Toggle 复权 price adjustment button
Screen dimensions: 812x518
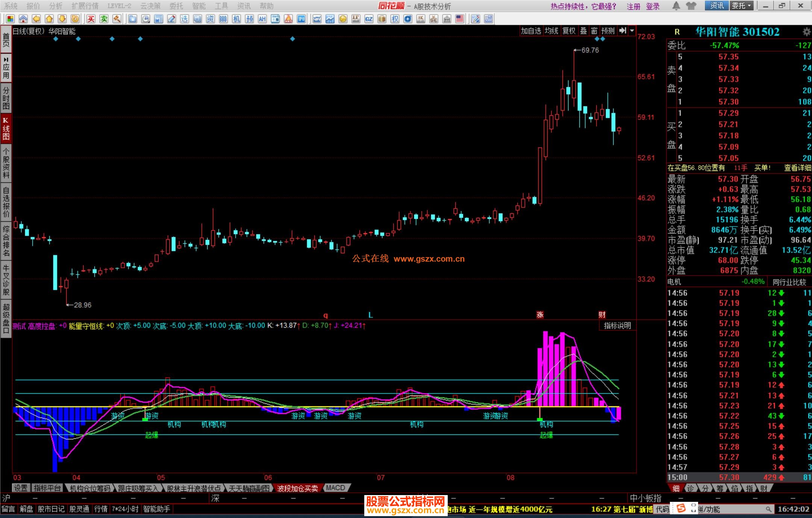click(x=568, y=31)
